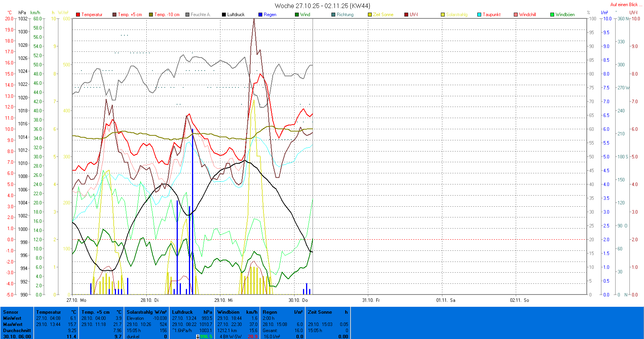
Task: Click the falling pressure arrow beside 996.5
Action: click(198, 337)
